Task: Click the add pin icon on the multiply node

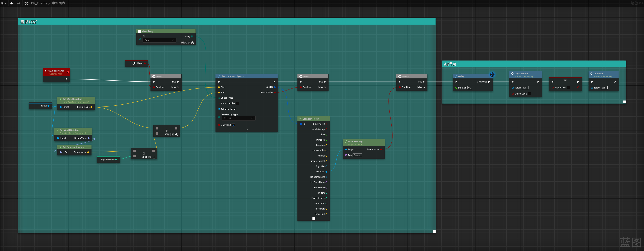Action: coord(154,157)
